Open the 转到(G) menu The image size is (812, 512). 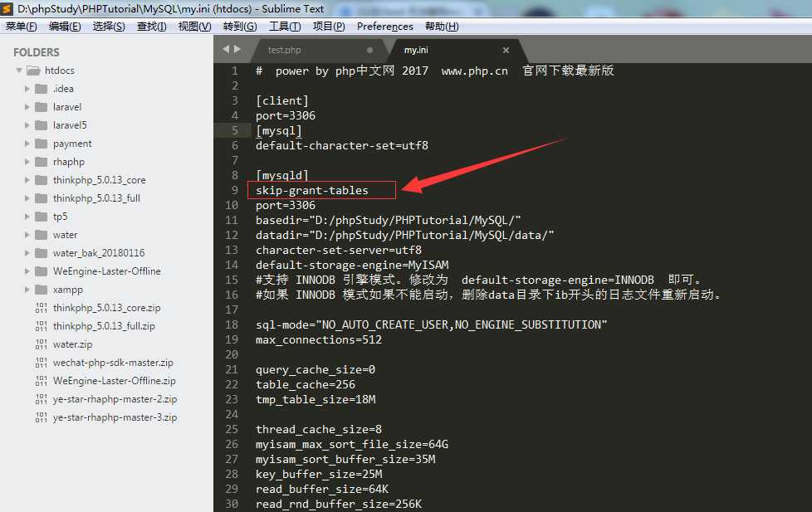click(240, 27)
